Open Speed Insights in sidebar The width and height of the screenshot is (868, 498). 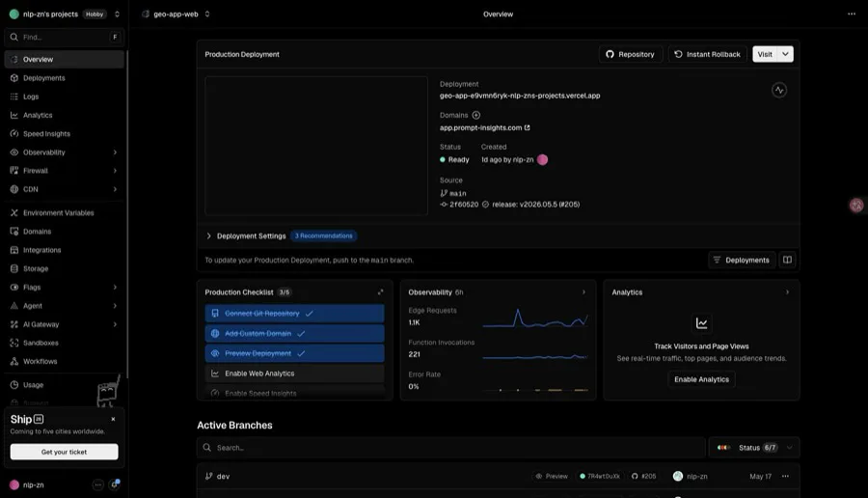click(x=65, y=133)
